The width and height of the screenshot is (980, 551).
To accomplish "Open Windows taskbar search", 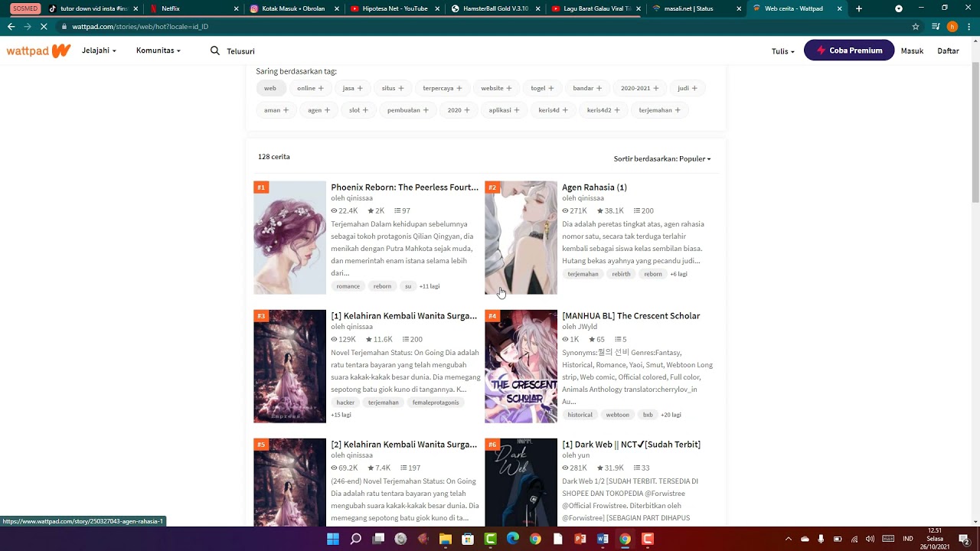I will 356,539.
